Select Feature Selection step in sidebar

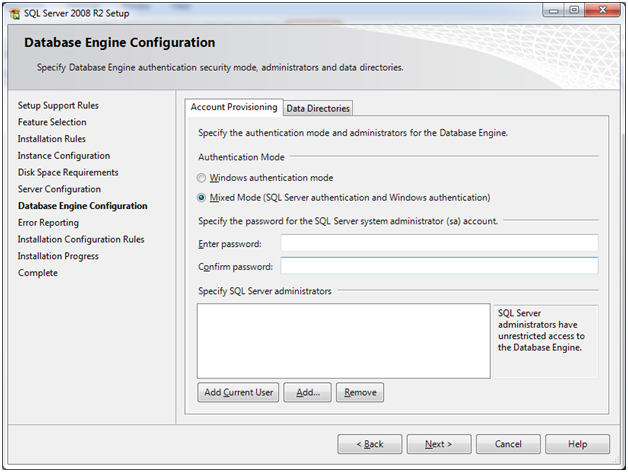pos(52,122)
